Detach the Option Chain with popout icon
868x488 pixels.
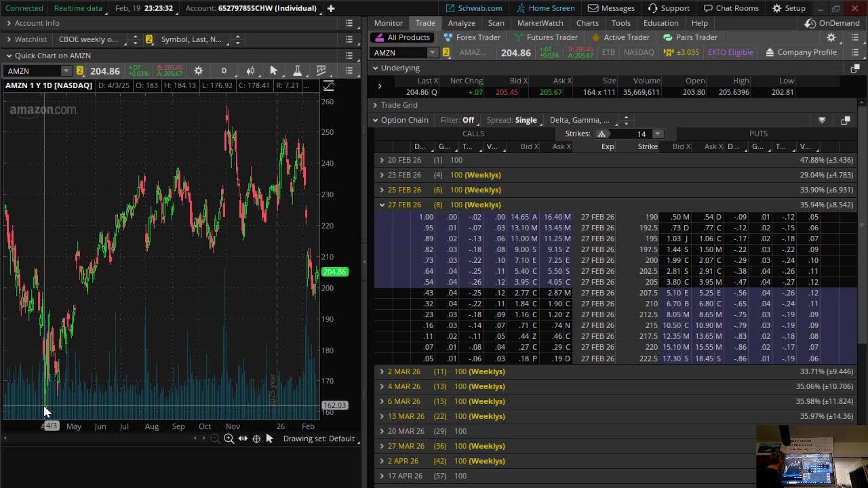click(846, 120)
